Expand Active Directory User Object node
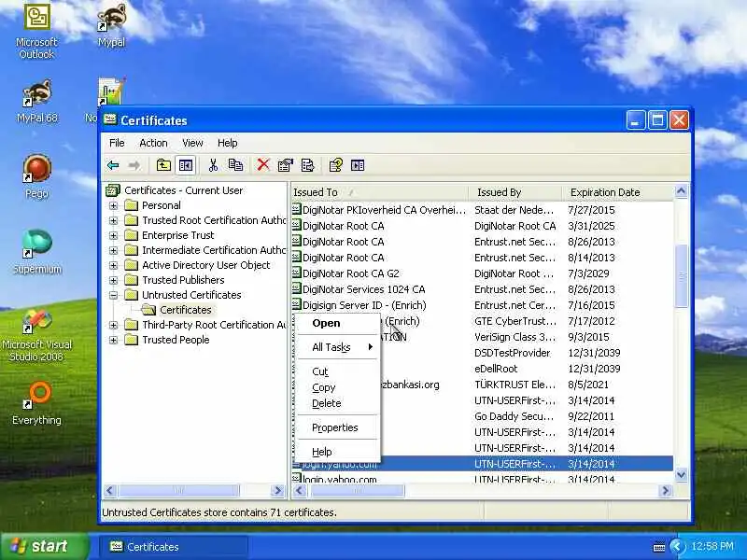Screen dimensions: 747x560 pos(113,265)
